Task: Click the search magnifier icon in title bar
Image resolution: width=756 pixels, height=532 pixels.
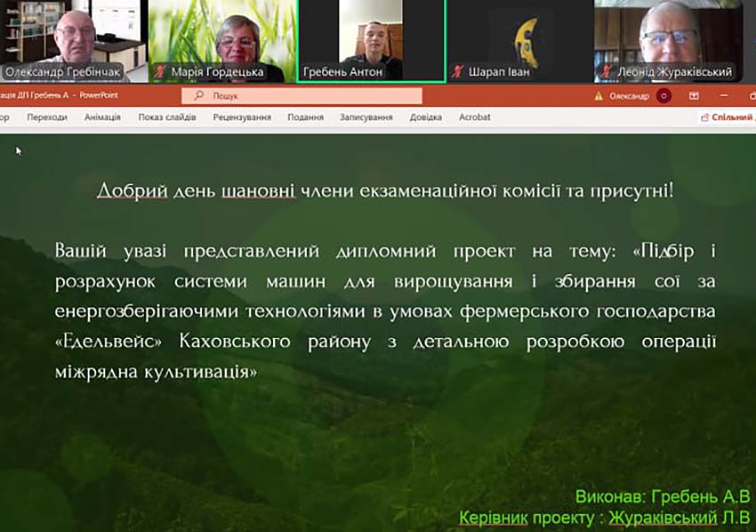Action: point(189,96)
